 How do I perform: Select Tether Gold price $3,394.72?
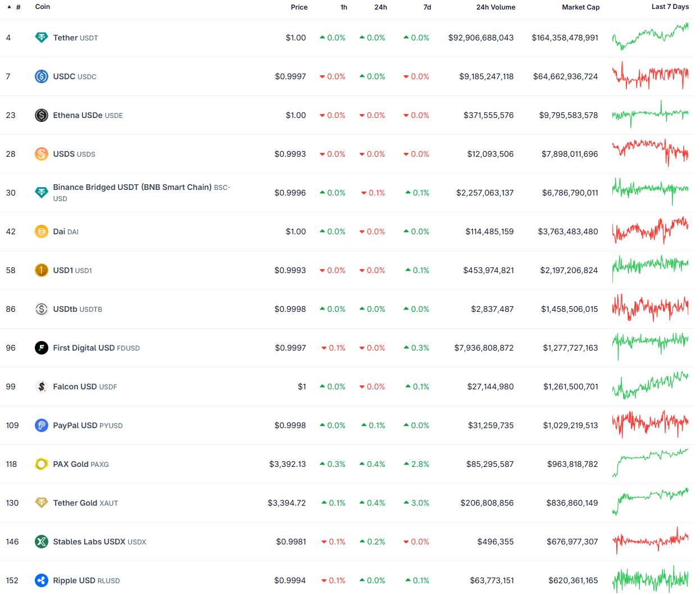click(x=287, y=503)
